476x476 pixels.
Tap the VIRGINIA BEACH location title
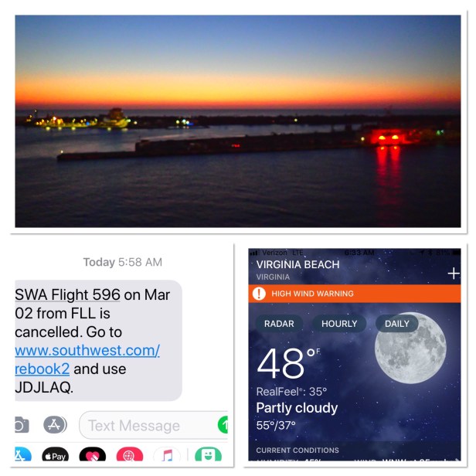tap(297, 264)
